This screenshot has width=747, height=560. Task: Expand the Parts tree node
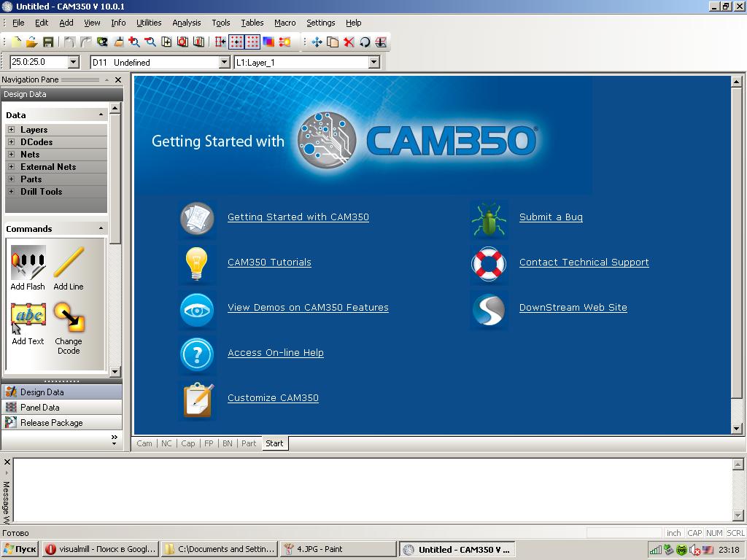pos(12,179)
